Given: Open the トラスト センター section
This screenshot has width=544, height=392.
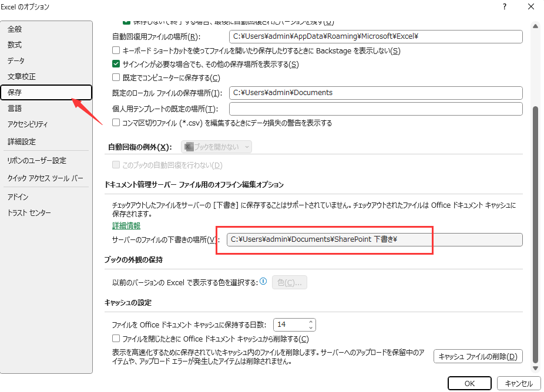Looking at the screenshot, I should (28, 212).
